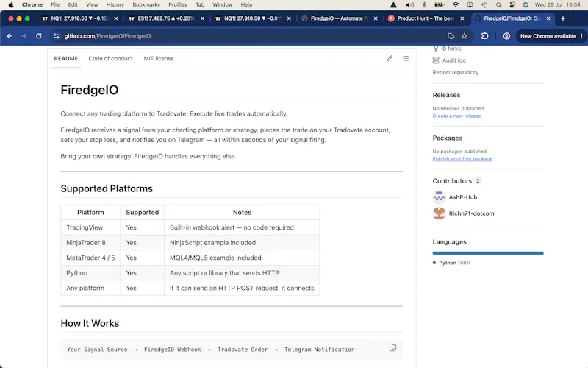The height and width of the screenshot is (368, 588).
Task: Open the Control Center icon
Action: [x=512, y=5]
